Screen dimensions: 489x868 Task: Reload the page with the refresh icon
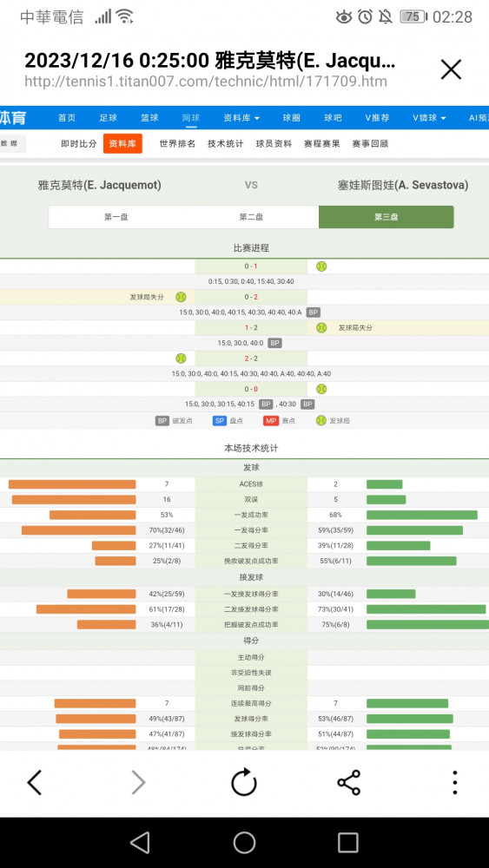tap(244, 783)
